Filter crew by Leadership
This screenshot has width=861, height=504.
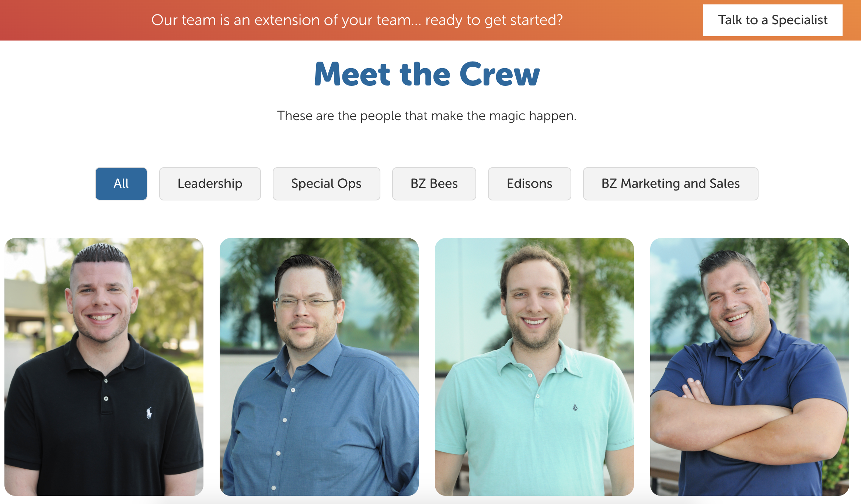pyautogui.click(x=210, y=183)
